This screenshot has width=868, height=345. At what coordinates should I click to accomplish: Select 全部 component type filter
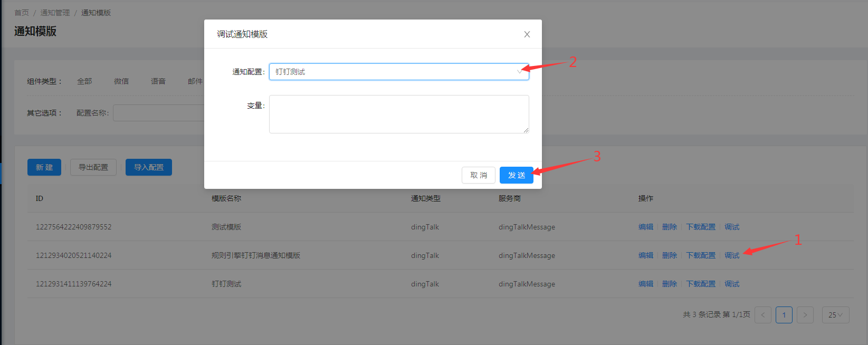(84, 81)
